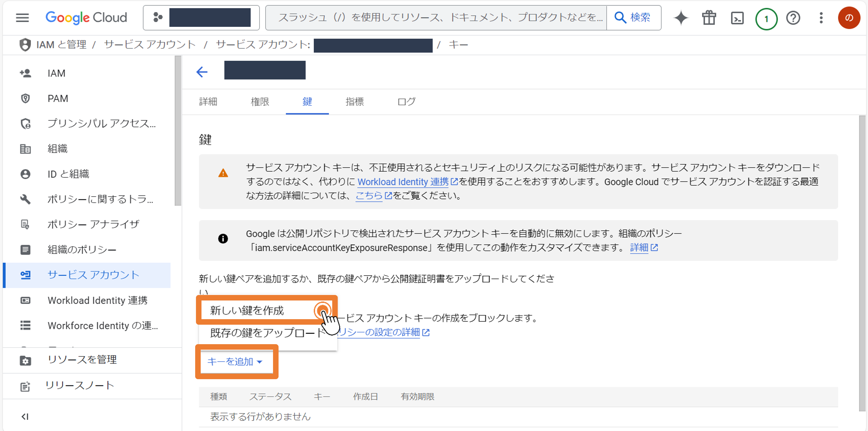Click the 作成日 column header
Screen dimensions: 868x431
[365, 397]
